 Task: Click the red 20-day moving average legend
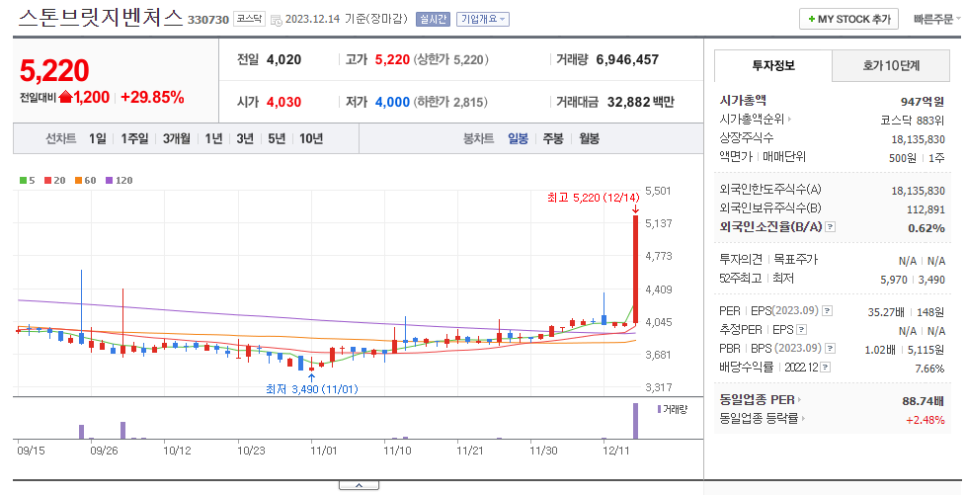[55, 181]
